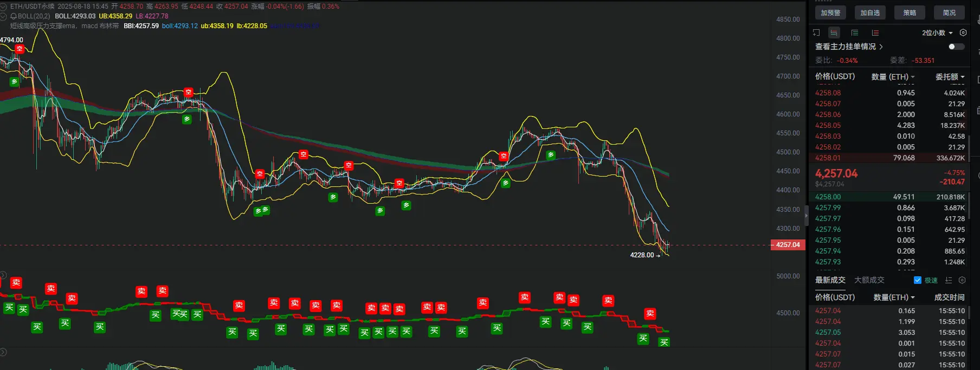Select combined buy/sell order book view icon
980x370 pixels.
point(834,33)
